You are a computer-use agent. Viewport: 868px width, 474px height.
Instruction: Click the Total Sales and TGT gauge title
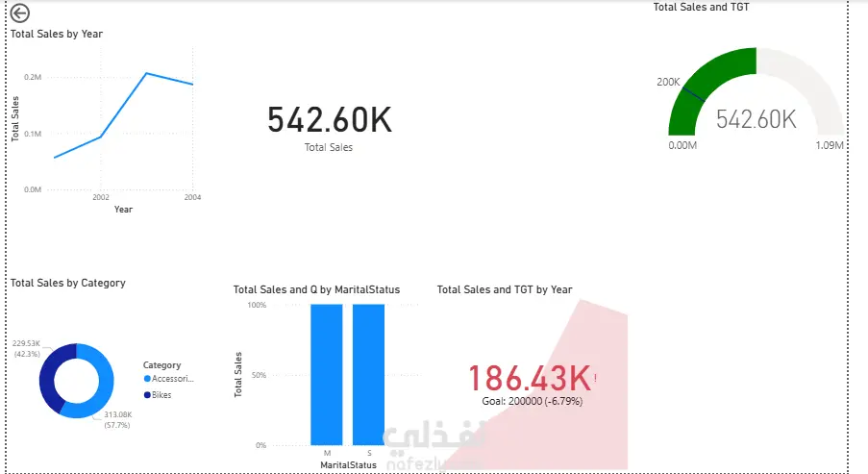pyautogui.click(x=701, y=7)
